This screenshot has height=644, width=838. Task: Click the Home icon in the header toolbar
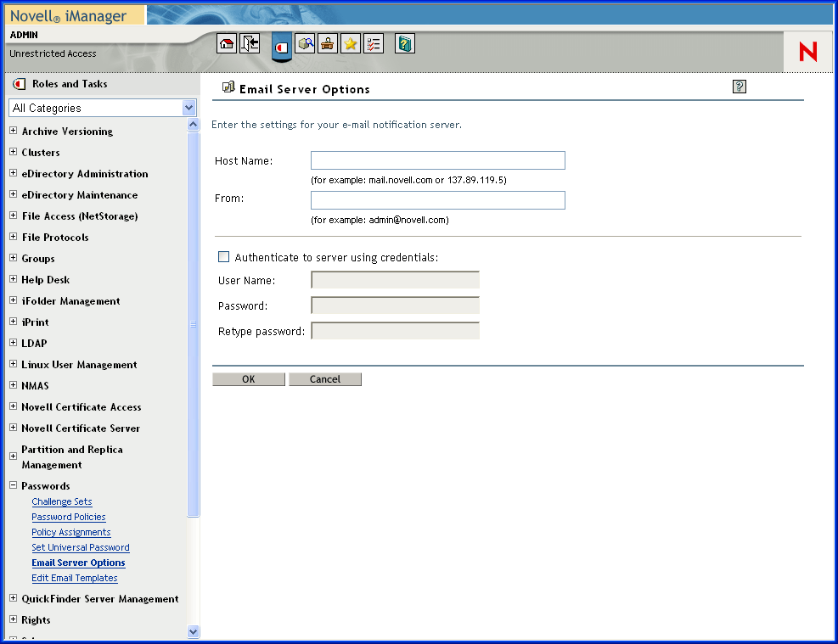point(226,42)
